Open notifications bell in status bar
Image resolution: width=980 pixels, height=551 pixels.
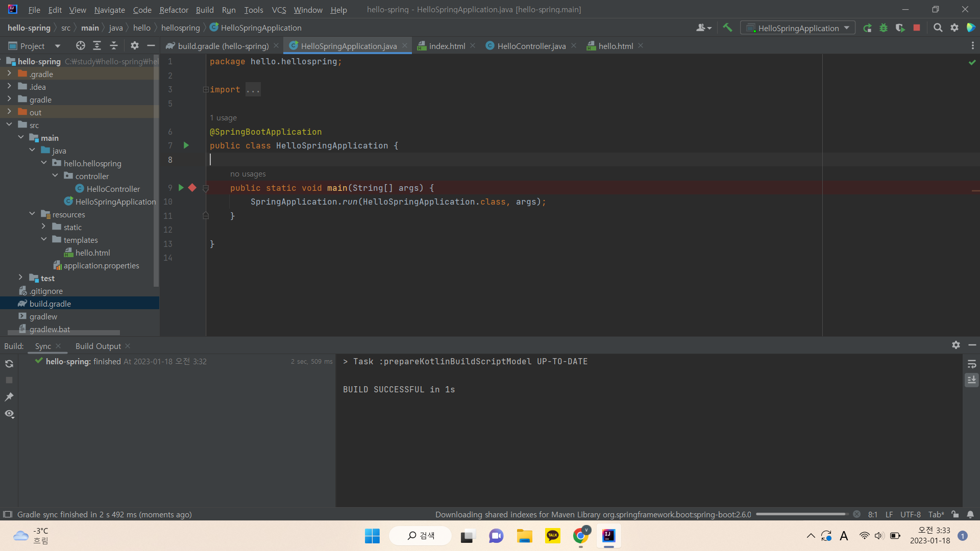point(970,514)
